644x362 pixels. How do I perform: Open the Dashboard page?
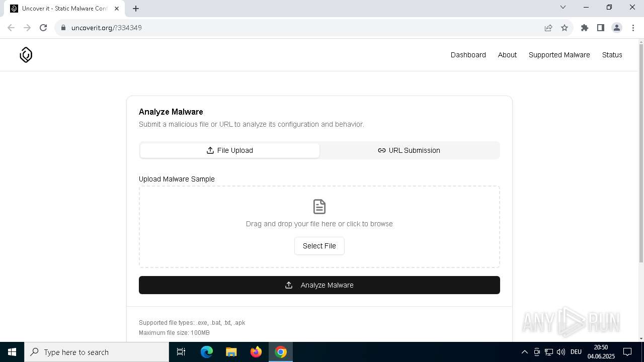click(468, 55)
